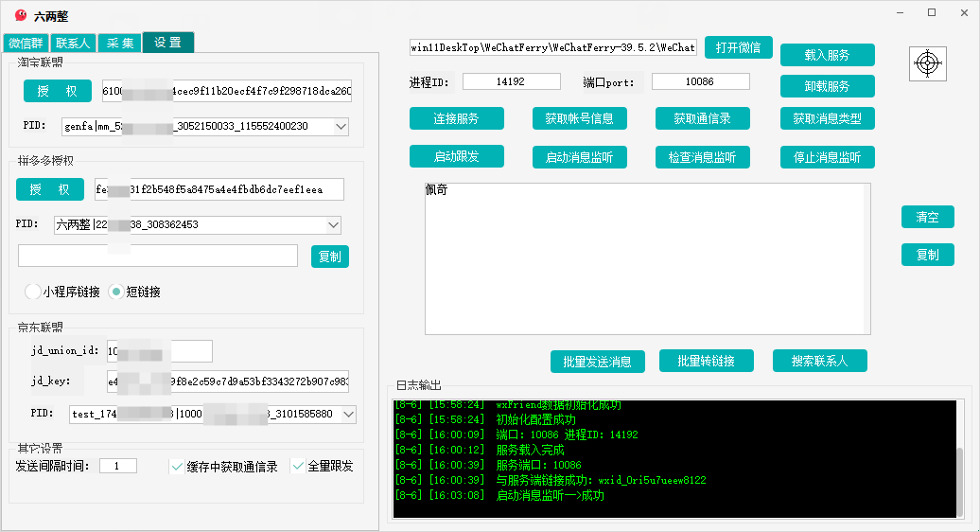Click the 获取帐号信息 button
The width and height of the screenshot is (980, 532).
click(x=579, y=118)
